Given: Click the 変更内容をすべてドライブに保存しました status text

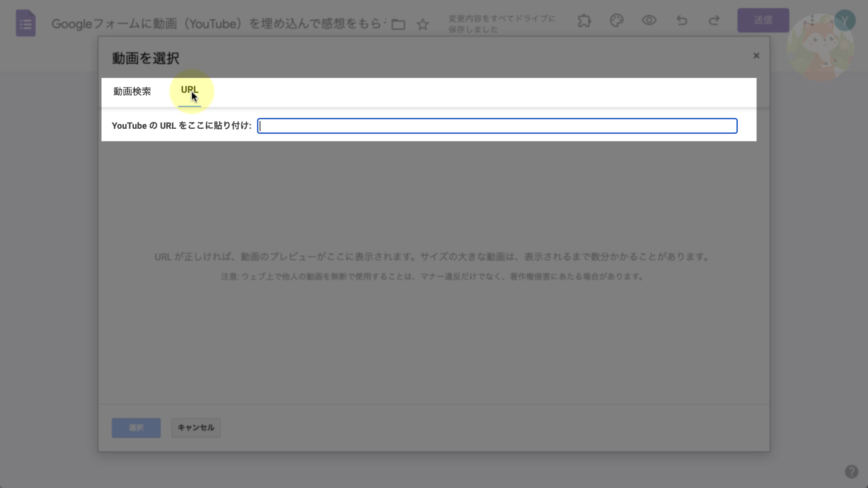Looking at the screenshot, I should coord(502,24).
